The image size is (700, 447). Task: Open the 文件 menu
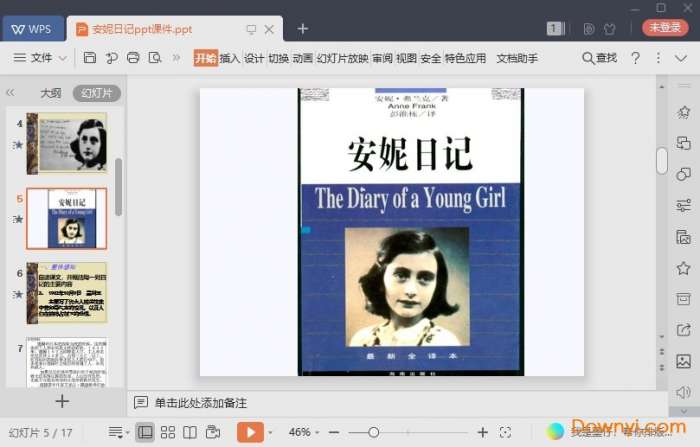pos(42,58)
